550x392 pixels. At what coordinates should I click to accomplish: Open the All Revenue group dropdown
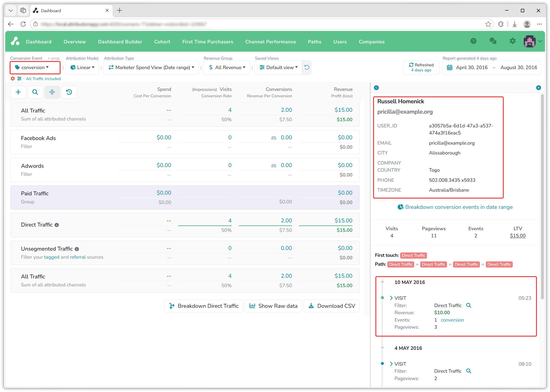(227, 67)
